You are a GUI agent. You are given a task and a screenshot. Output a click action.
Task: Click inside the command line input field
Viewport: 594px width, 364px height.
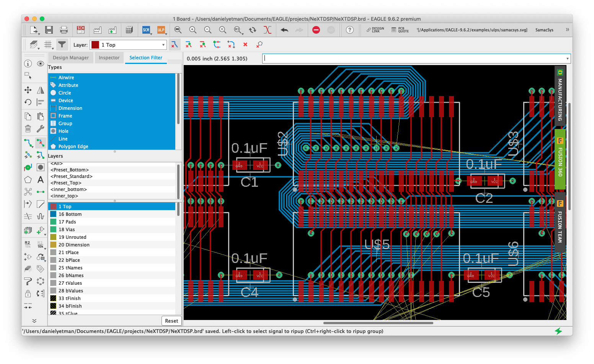(x=413, y=59)
